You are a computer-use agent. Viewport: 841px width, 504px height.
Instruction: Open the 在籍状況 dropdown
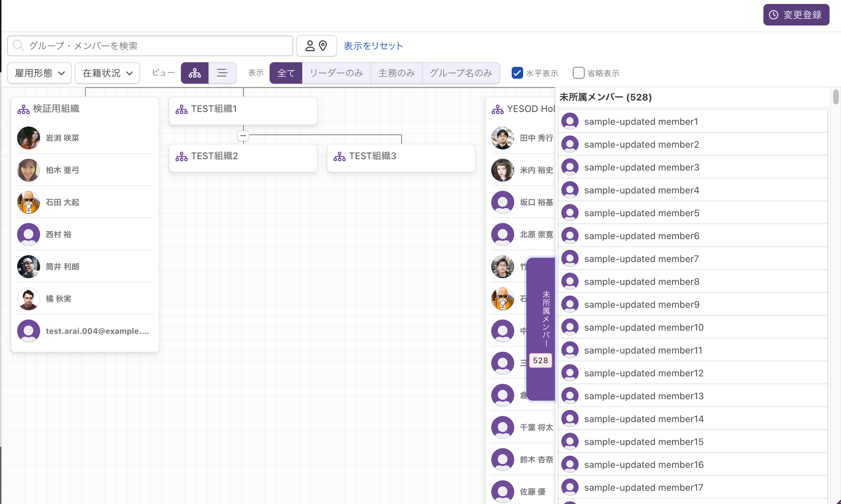pos(107,73)
